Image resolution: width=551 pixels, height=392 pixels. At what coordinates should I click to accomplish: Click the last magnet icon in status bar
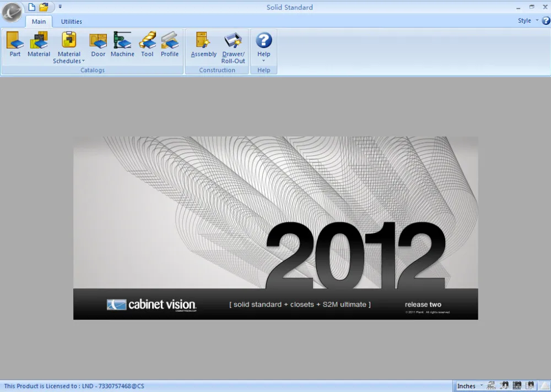tap(530, 386)
